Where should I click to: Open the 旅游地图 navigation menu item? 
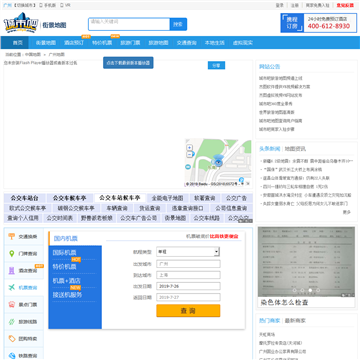click(x=158, y=43)
